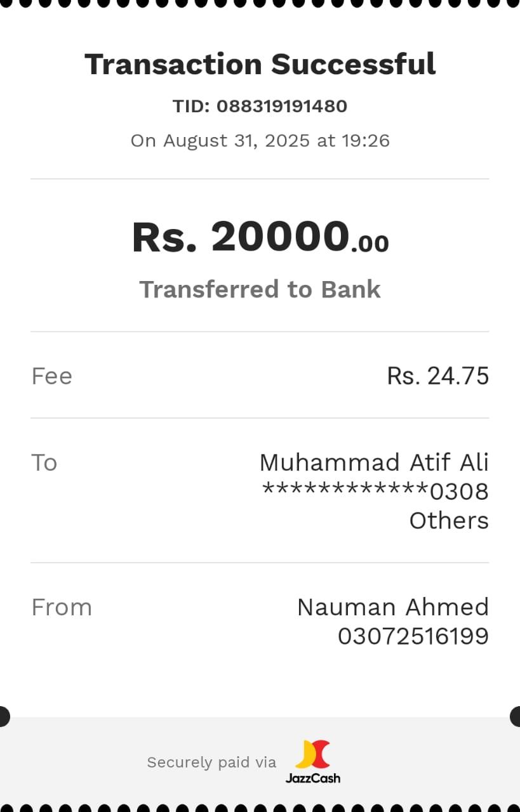Click the divider line between To and From
The image size is (520, 812).
click(260, 563)
